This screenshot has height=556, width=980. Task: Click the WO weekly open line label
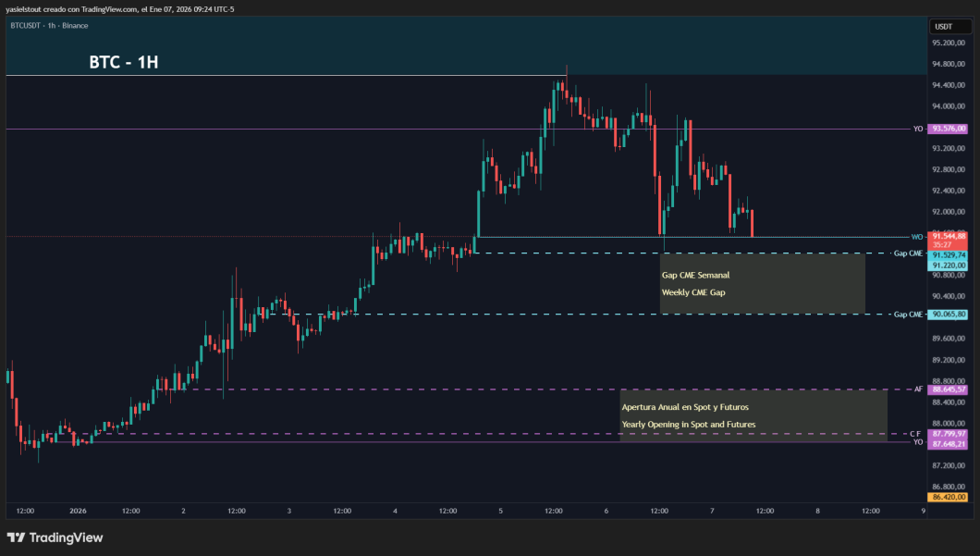click(917, 237)
